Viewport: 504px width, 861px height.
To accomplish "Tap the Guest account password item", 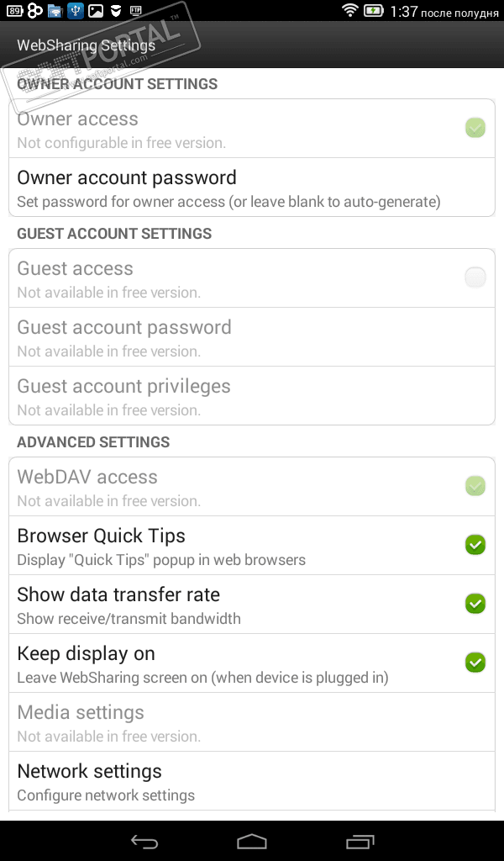I will pos(252,337).
